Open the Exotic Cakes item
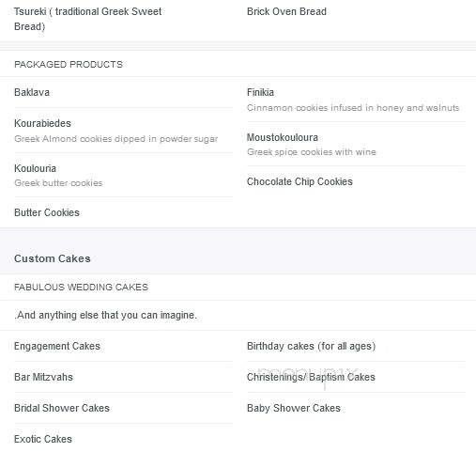The width and height of the screenshot is (476, 452). point(43,439)
